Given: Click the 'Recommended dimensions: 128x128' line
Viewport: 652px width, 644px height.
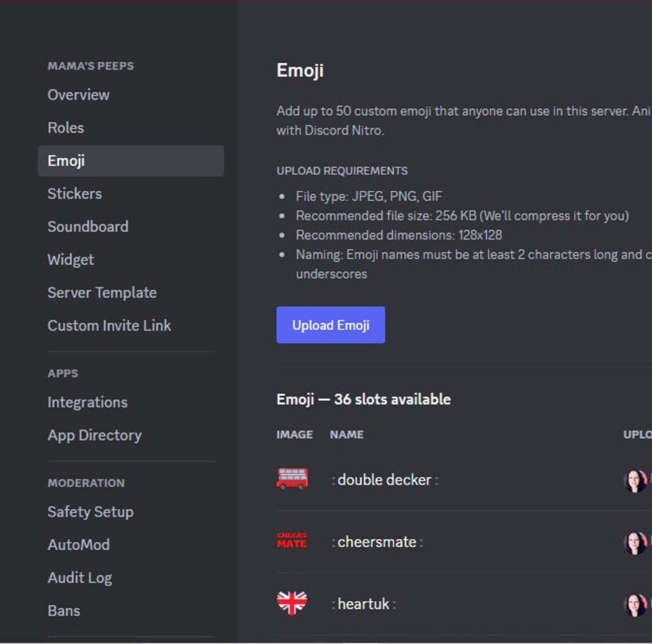Looking at the screenshot, I should tap(399, 235).
